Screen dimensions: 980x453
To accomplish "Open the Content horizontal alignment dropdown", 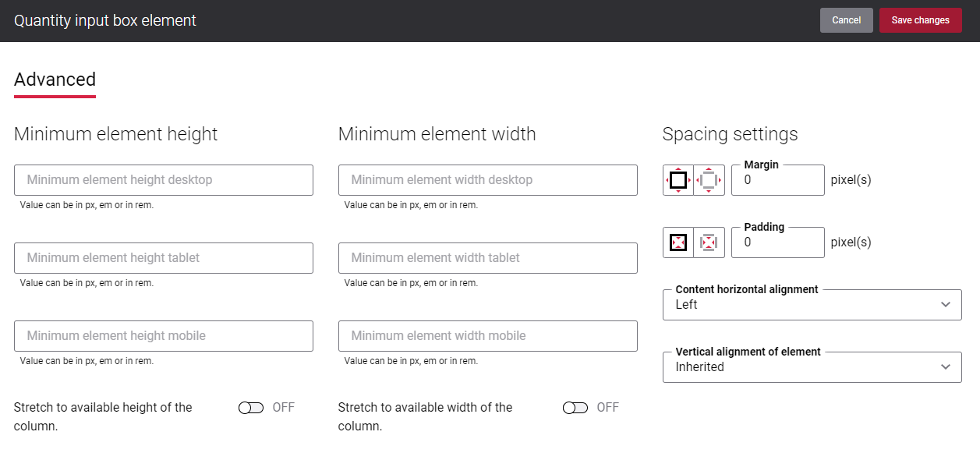I will tap(812, 304).
